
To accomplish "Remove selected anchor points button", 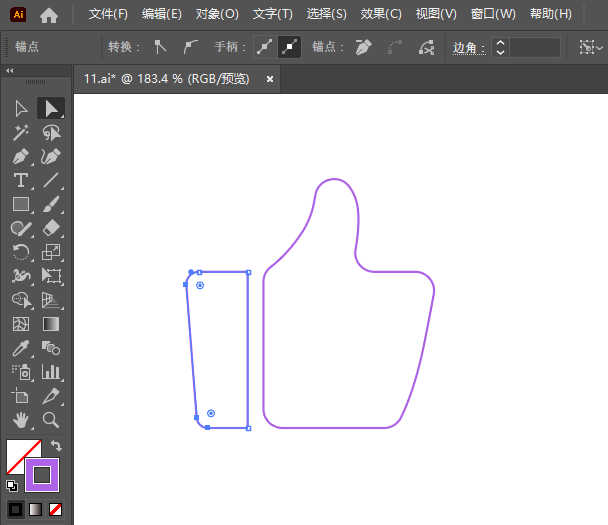I will [x=363, y=47].
